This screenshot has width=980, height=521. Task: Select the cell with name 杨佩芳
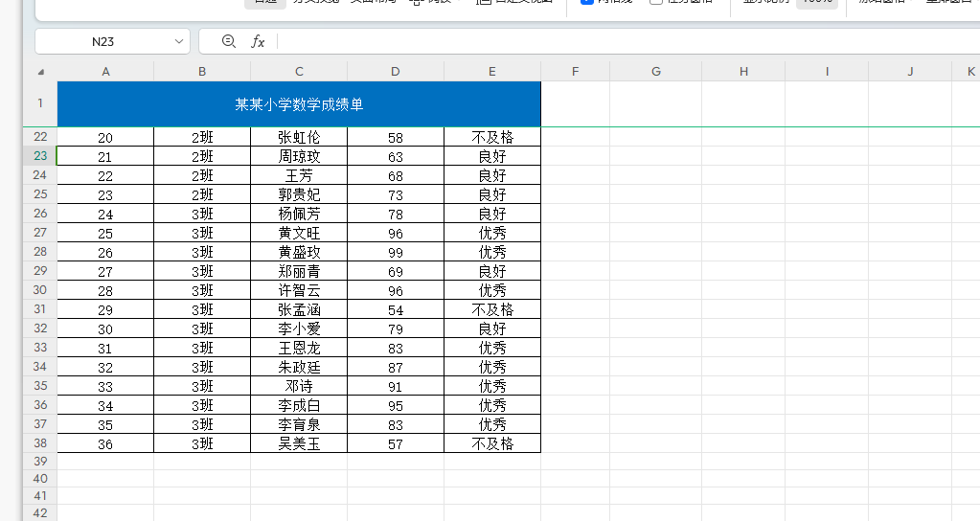(299, 214)
